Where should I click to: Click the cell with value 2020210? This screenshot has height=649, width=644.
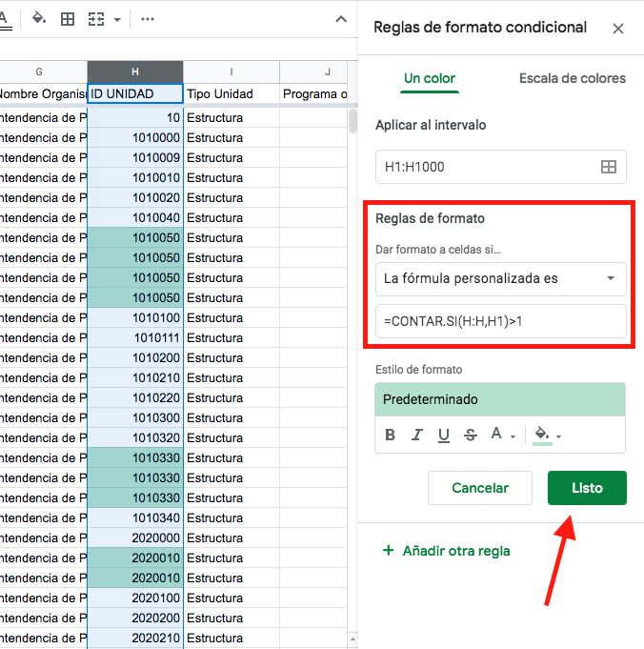[135, 638]
